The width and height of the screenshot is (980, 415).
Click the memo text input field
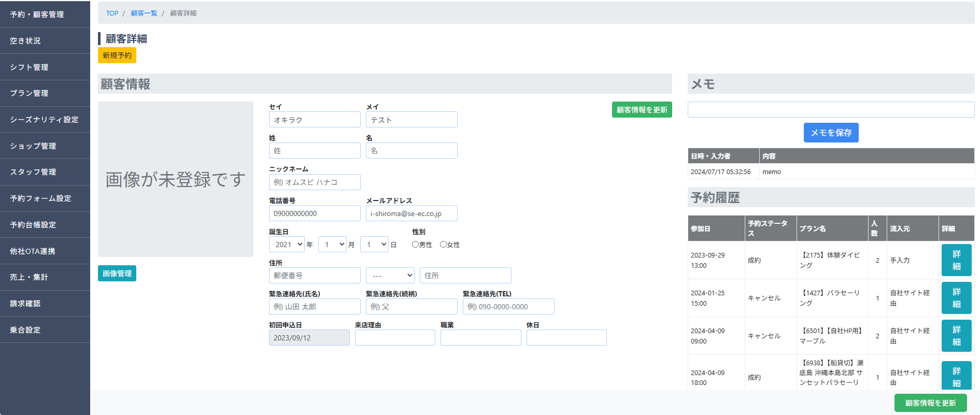pos(831,110)
